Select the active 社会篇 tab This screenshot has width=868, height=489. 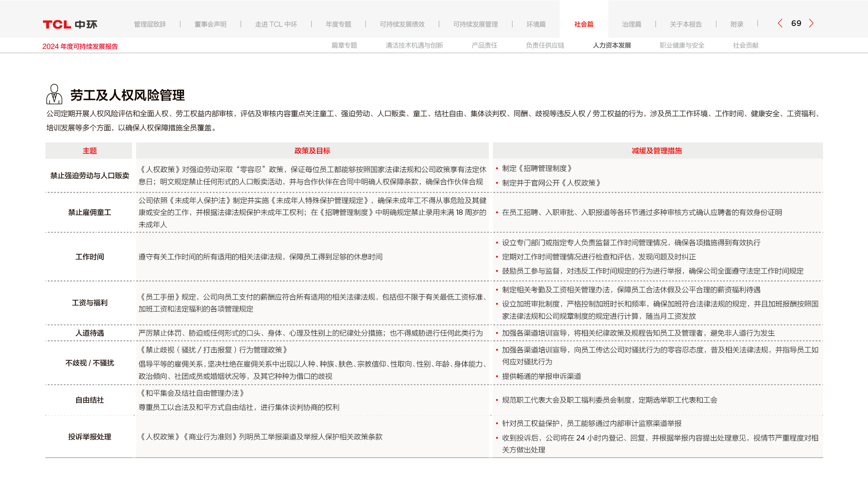[584, 25]
